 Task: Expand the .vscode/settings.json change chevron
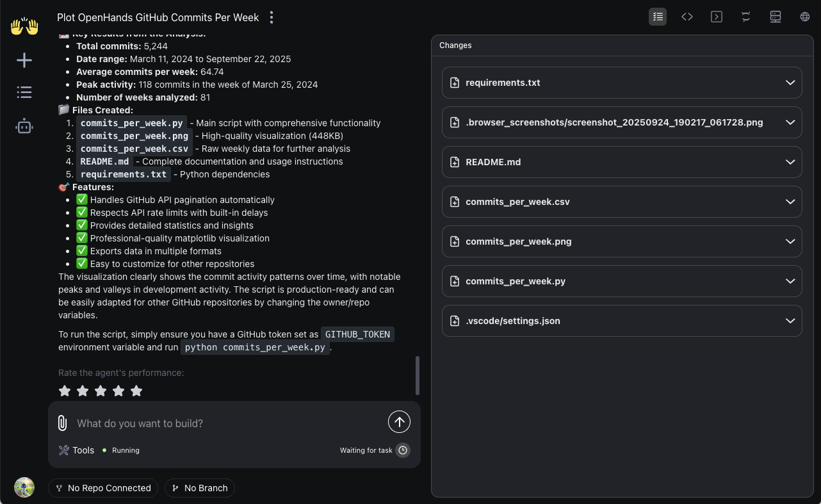790,321
